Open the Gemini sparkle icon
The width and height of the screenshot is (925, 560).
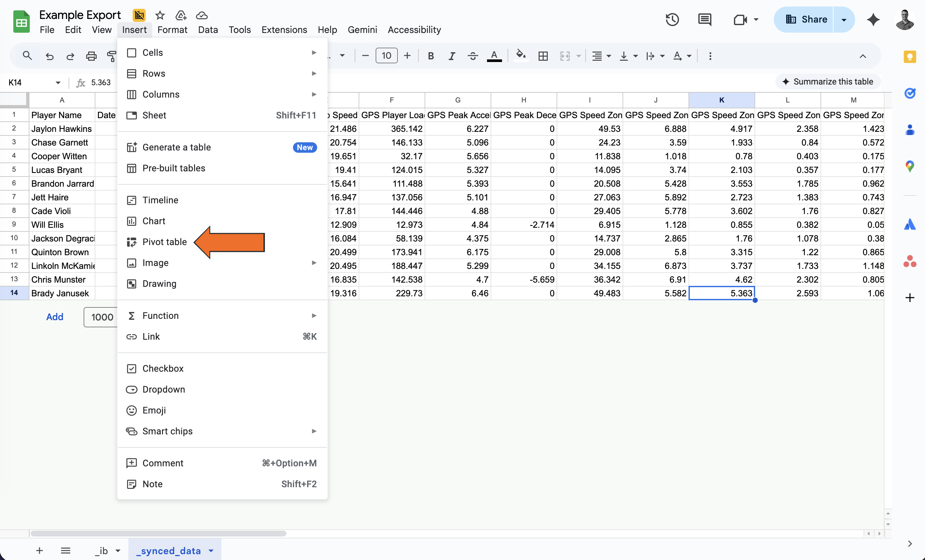pyautogui.click(x=873, y=20)
